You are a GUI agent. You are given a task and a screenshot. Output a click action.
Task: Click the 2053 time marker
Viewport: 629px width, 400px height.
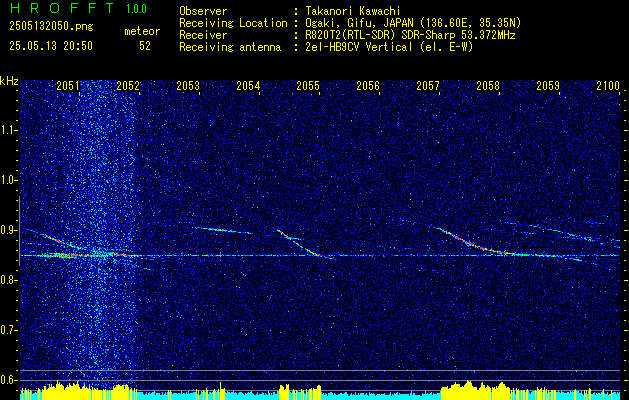[188, 86]
